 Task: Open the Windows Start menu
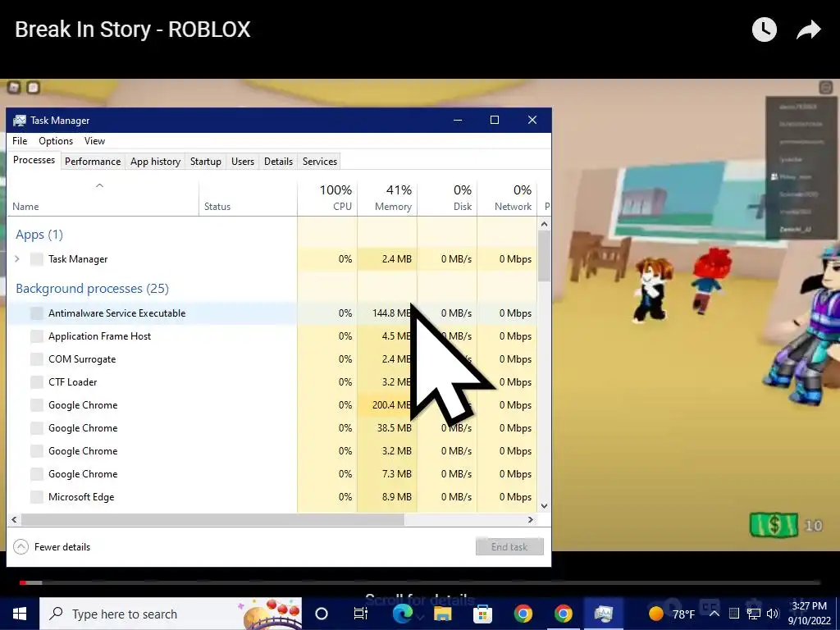click(x=20, y=614)
